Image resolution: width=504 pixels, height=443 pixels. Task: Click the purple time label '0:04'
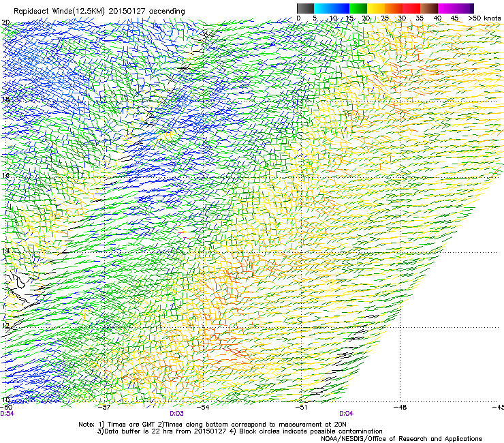coord(346,414)
